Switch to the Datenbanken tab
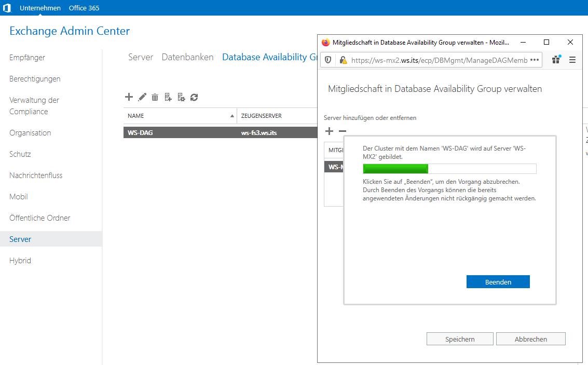This screenshot has height=365, width=588. [x=187, y=57]
